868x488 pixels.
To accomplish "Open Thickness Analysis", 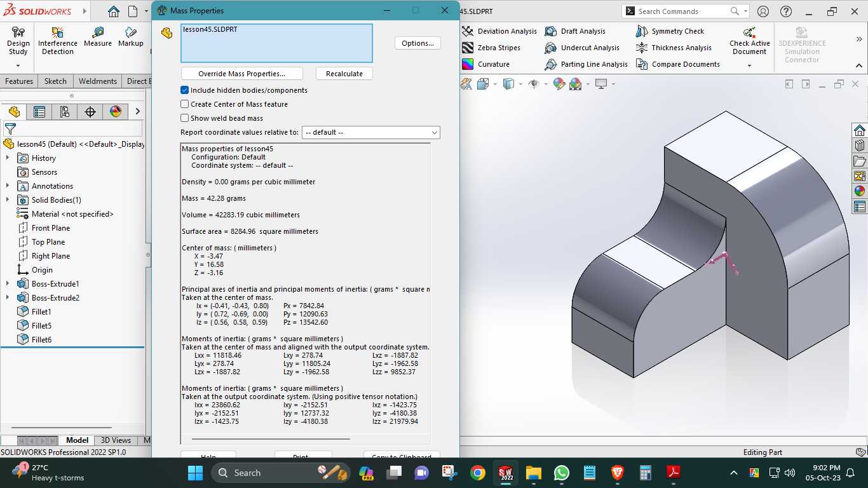I will (x=674, y=48).
